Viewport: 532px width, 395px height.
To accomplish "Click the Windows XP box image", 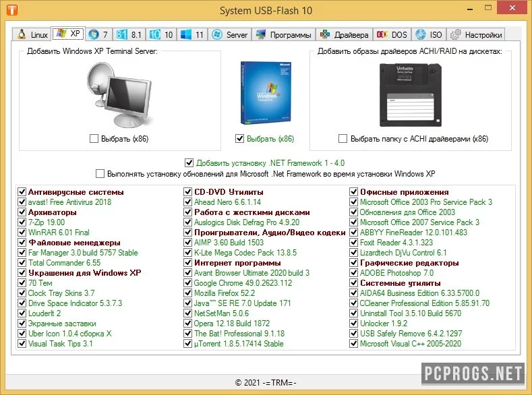I will pos(266,93).
